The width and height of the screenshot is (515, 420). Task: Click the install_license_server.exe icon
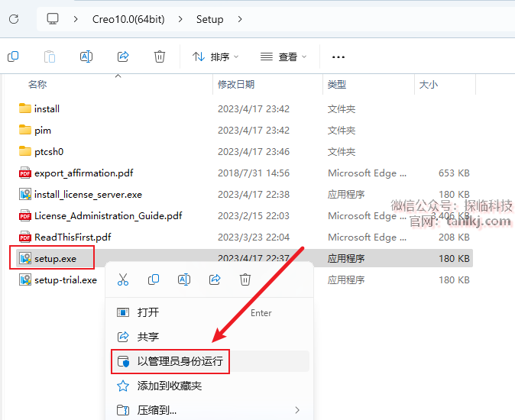coord(25,194)
